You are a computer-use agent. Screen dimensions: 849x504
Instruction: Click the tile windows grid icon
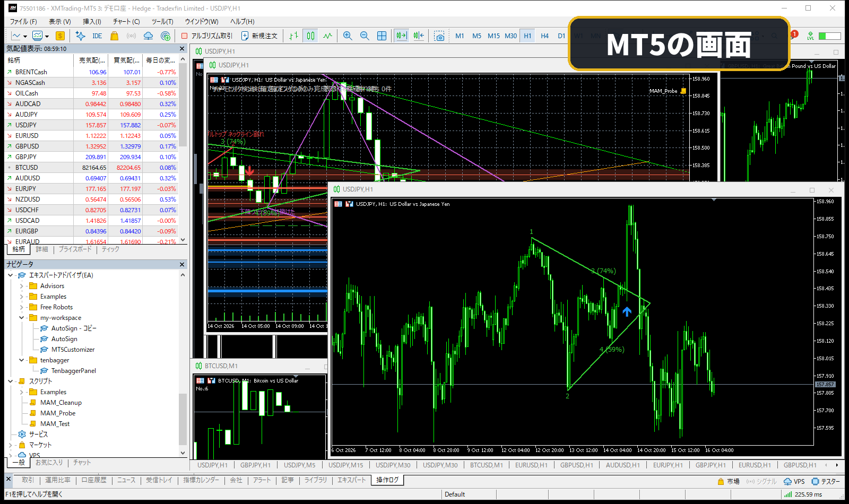tap(382, 36)
